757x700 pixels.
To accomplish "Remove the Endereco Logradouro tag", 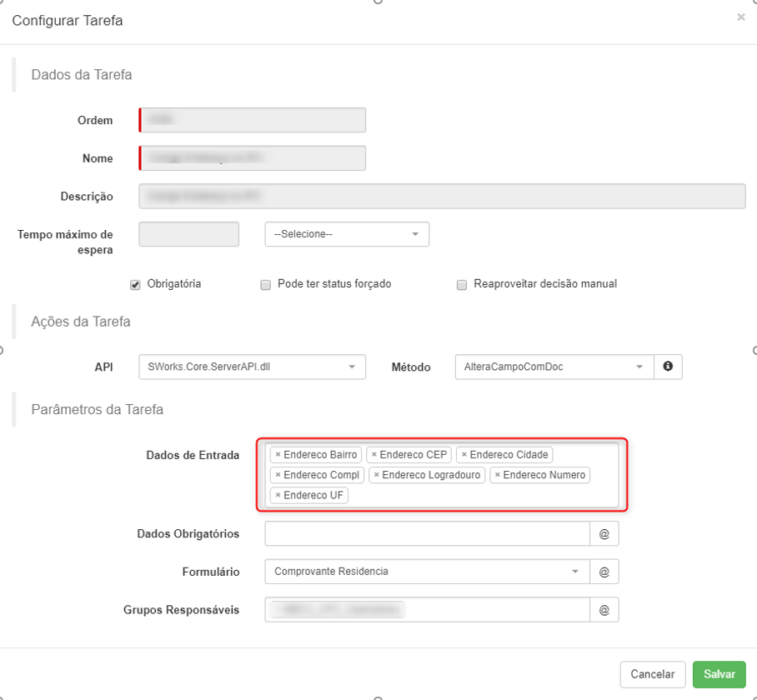I will [x=377, y=475].
